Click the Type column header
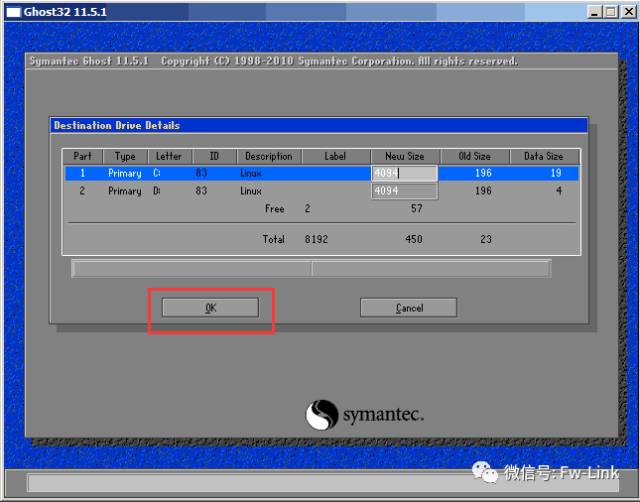This screenshot has width=640, height=502. coord(125,156)
